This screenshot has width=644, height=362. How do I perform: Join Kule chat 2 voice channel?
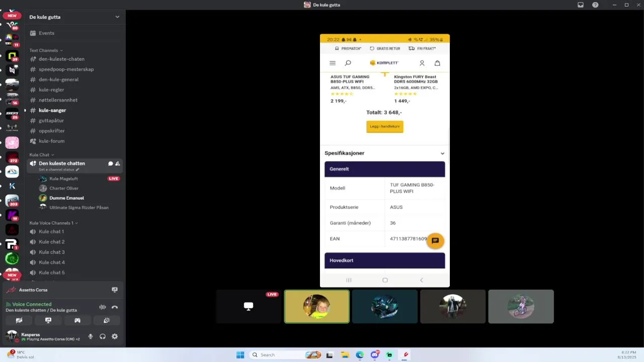point(74,242)
